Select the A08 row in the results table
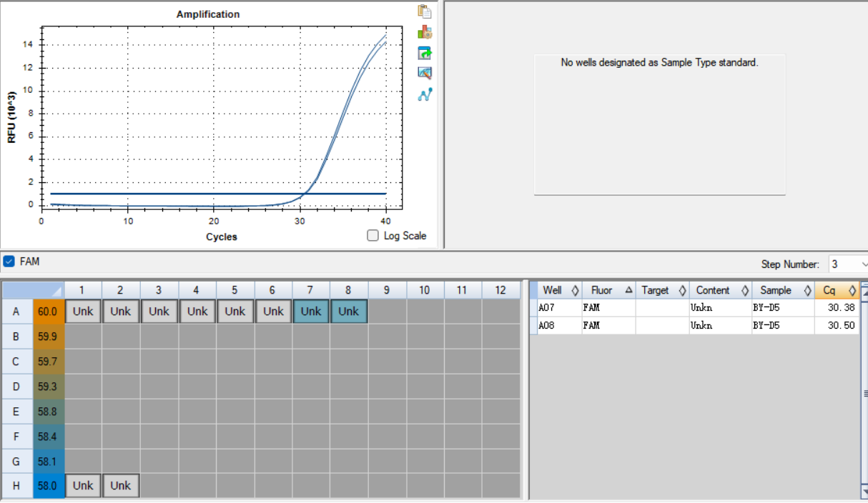The height and width of the screenshot is (503, 868). (x=694, y=325)
